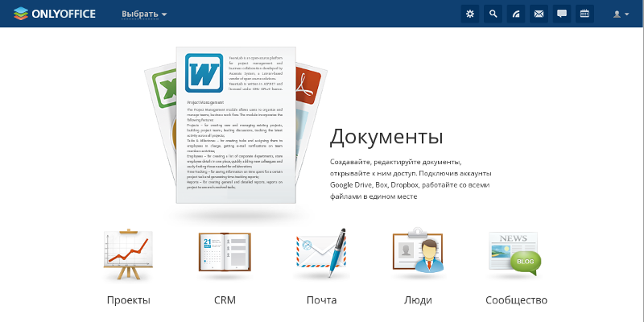The image size is (644, 322).
Task: Open the Люди contact badge icon
Action: 418,250
